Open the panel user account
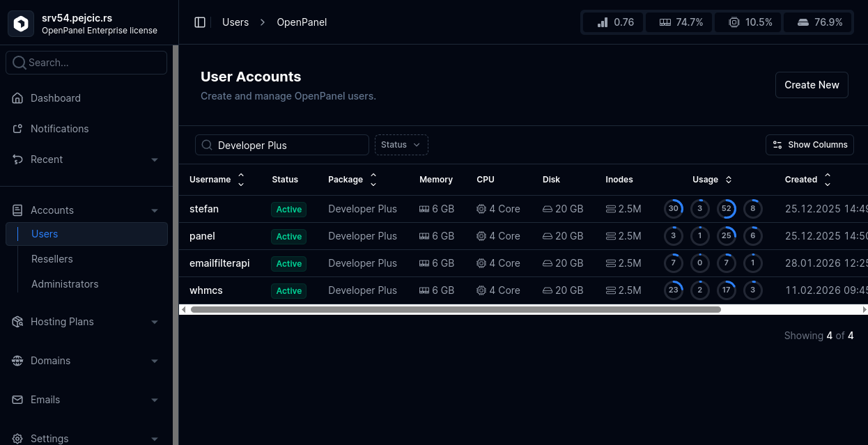 coord(202,236)
